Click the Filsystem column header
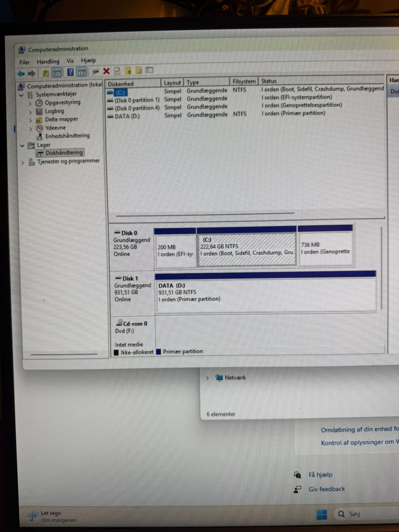This screenshot has height=532, width=399. (244, 81)
